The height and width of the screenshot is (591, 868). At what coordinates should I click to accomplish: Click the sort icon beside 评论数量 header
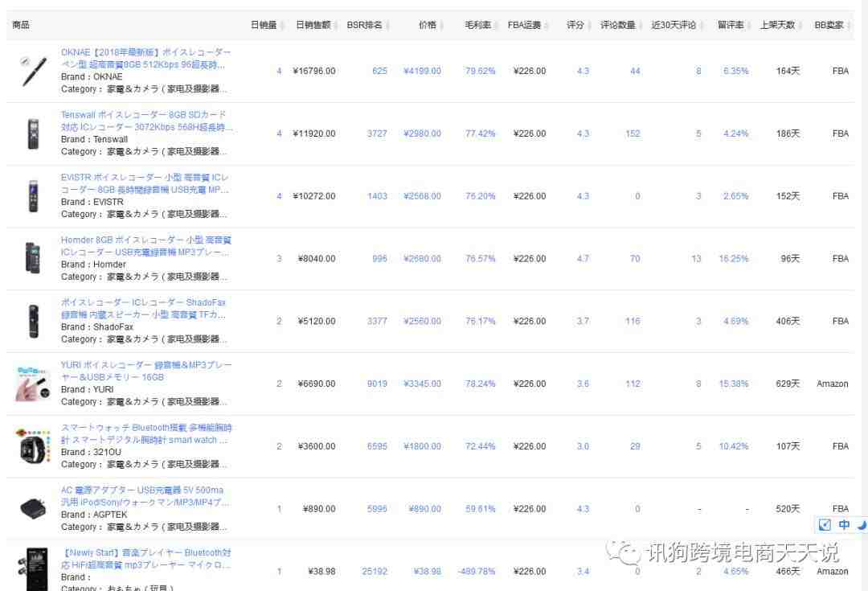click(640, 26)
